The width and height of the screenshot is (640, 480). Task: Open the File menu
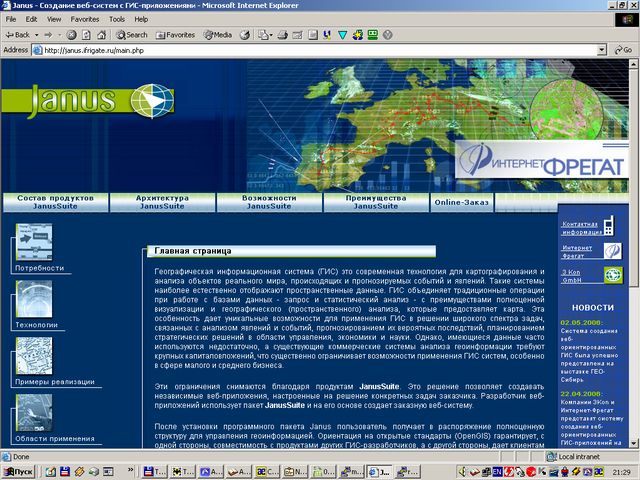11,19
